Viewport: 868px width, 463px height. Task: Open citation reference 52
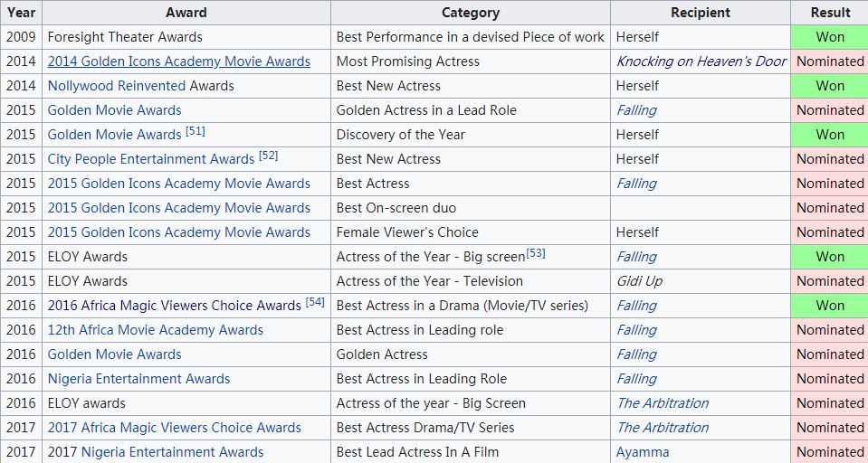[268, 156]
